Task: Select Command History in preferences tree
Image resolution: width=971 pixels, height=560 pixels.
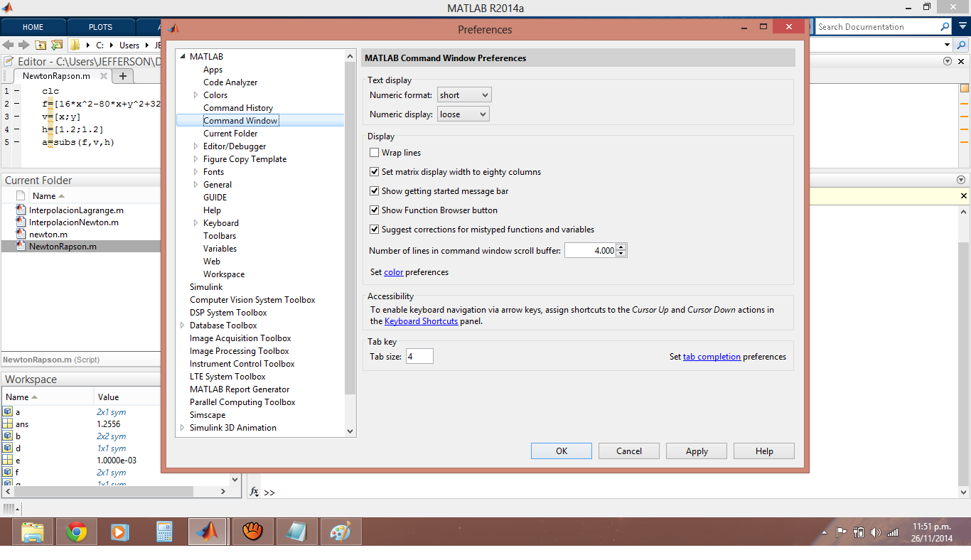Action: click(238, 108)
